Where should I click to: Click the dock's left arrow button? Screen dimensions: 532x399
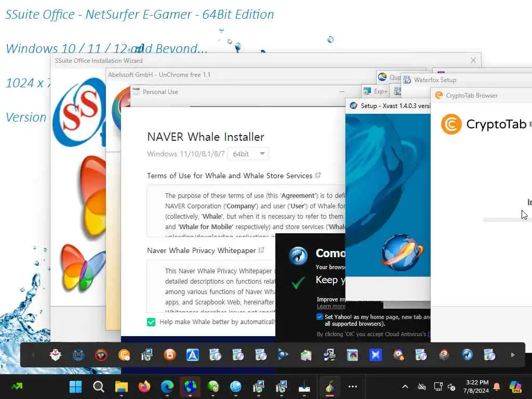pos(33,355)
